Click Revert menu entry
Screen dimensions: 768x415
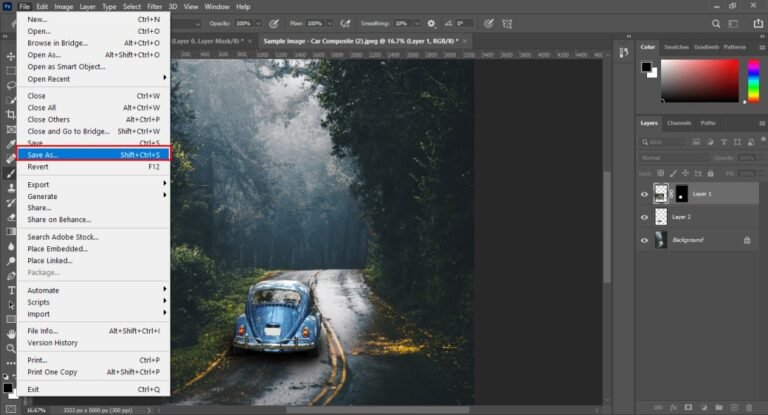tap(94, 167)
